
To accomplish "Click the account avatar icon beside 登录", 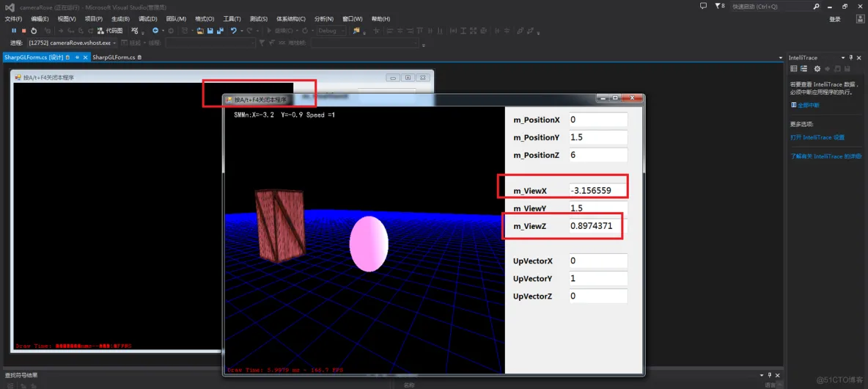I will 860,19.
